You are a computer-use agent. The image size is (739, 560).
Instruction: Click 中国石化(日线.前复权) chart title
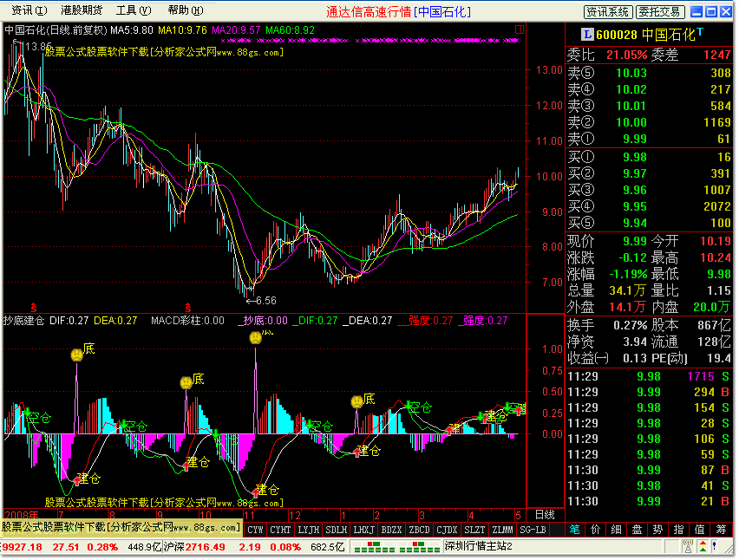coord(56,30)
